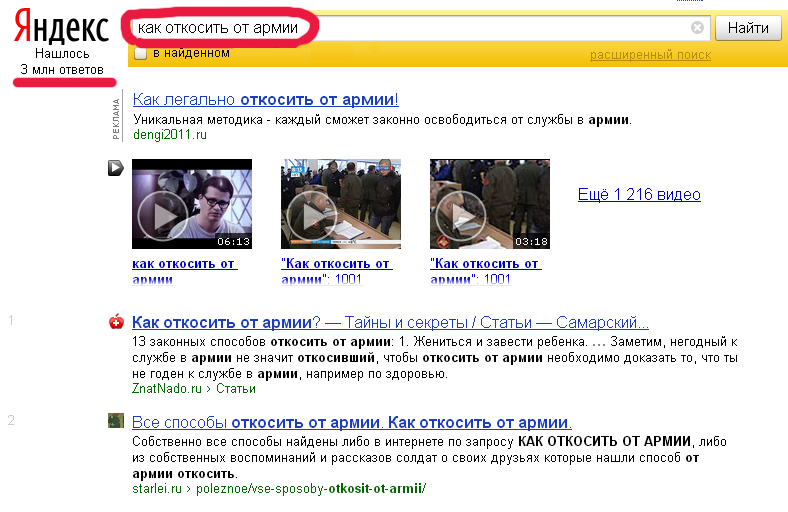Open result 'Как откосить от армии? — Тайны и секреты'
The height and width of the screenshot is (512, 788).
[390, 322]
